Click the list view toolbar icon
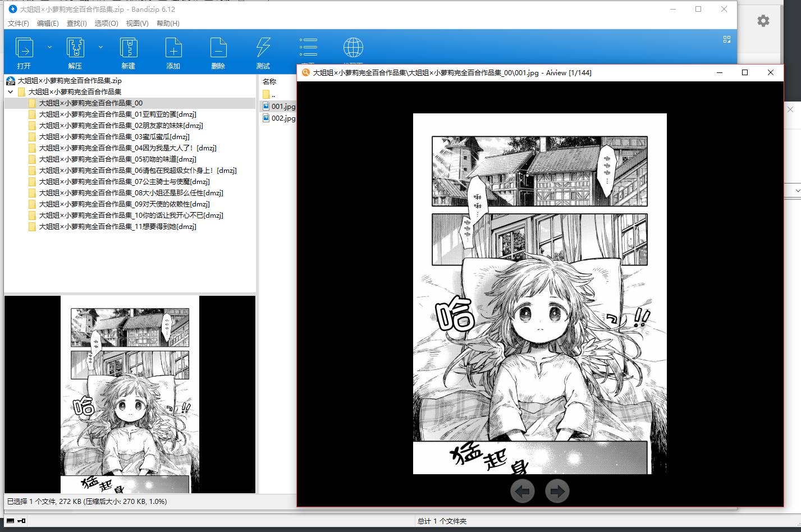This screenshot has width=801, height=532. pyautogui.click(x=308, y=48)
